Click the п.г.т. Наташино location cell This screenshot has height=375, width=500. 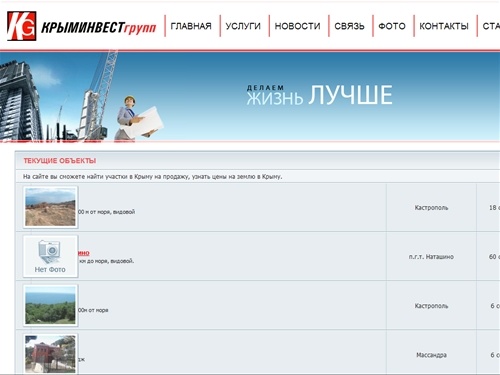click(431, 257)
